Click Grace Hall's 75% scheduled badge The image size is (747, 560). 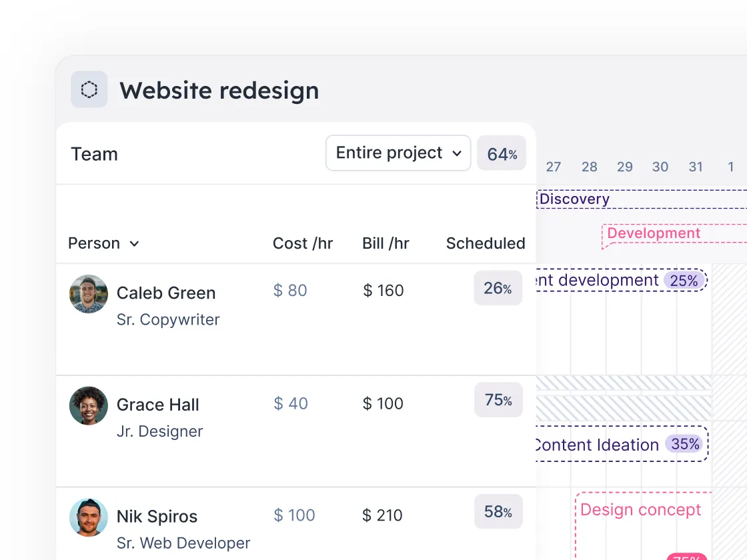click(x=498, y=400)
